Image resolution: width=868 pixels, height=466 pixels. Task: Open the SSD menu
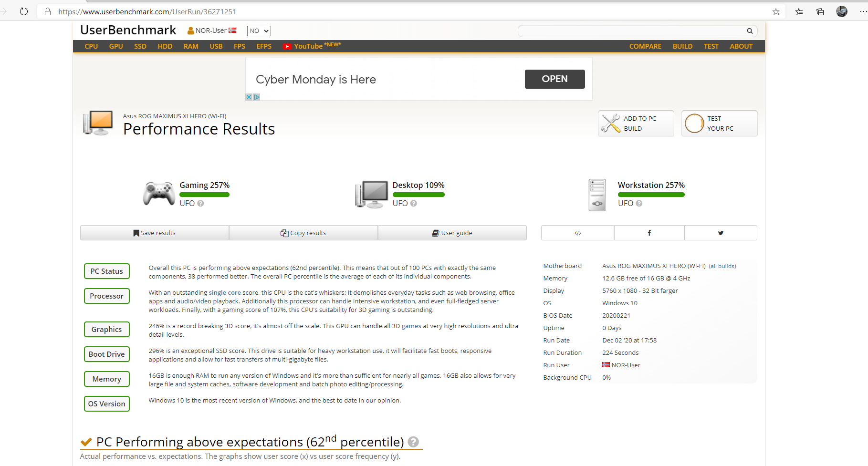click(x=140, y=46)
